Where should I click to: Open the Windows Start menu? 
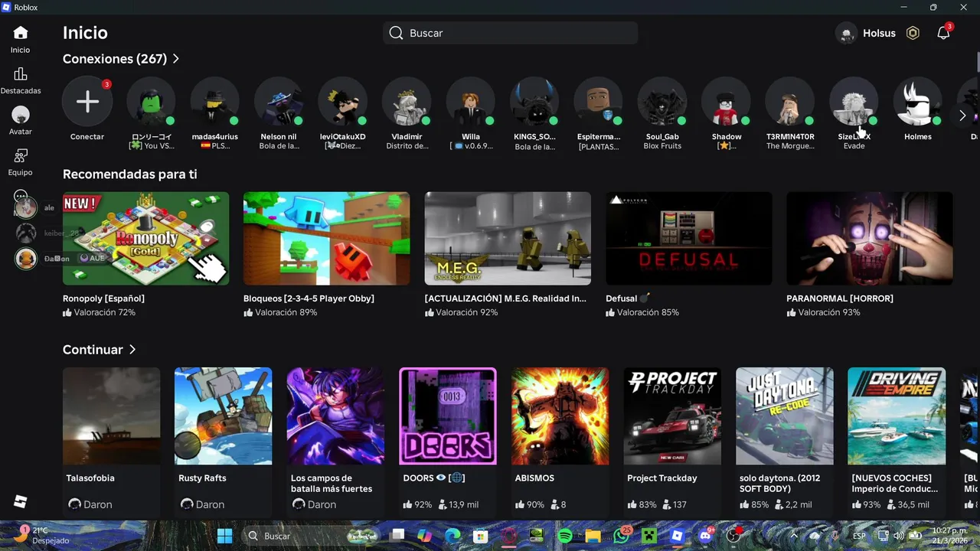pyautogui.click(x=224, y=536)
